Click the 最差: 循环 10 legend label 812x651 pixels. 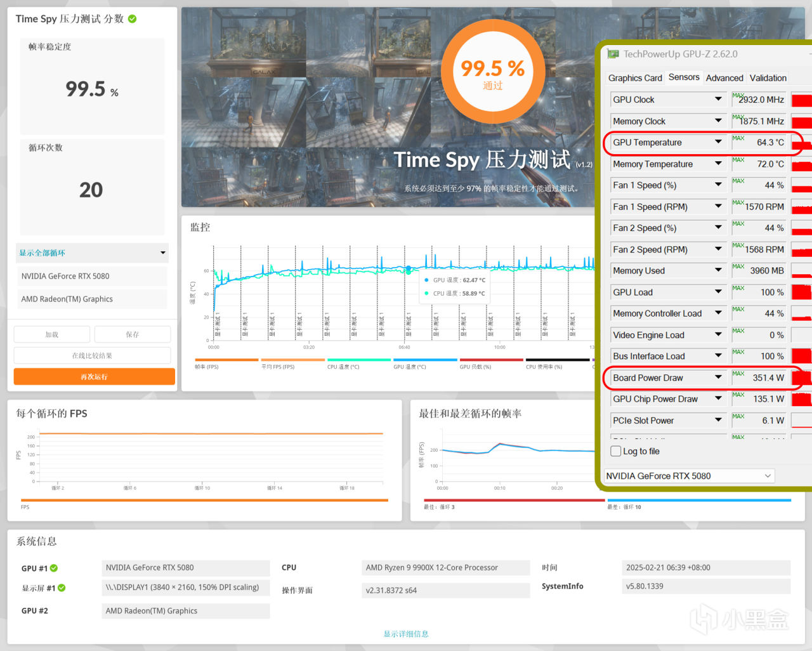pyautogui.click(x=624, y=507)
